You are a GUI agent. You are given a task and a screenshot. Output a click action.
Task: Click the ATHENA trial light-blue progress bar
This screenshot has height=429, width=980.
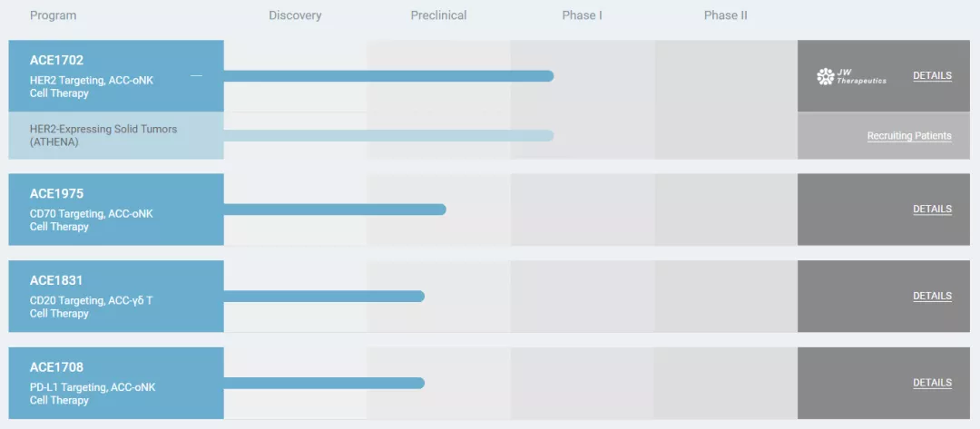388,136
